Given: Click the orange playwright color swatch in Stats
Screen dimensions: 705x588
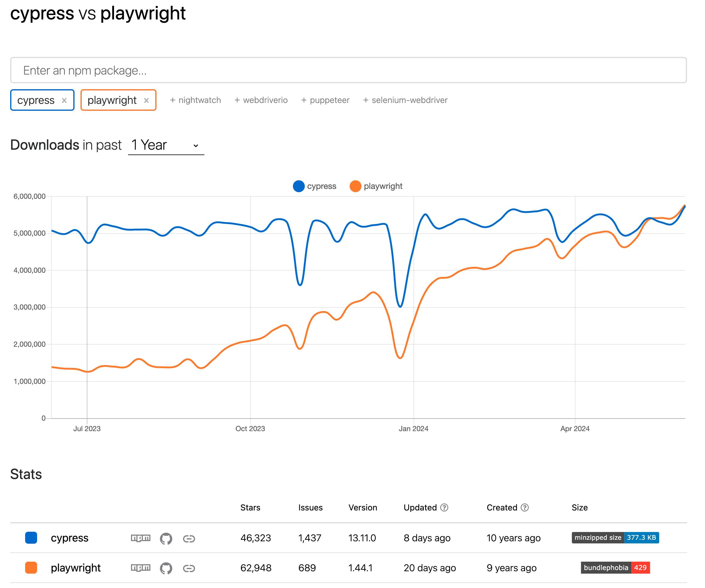Looking at the screenshot, I should coord(31,568).
